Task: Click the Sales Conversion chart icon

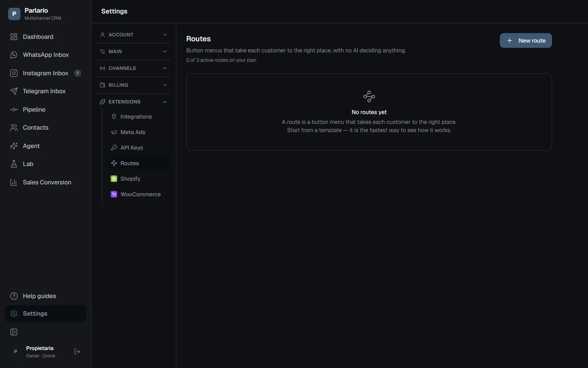Action: [14, 183]
